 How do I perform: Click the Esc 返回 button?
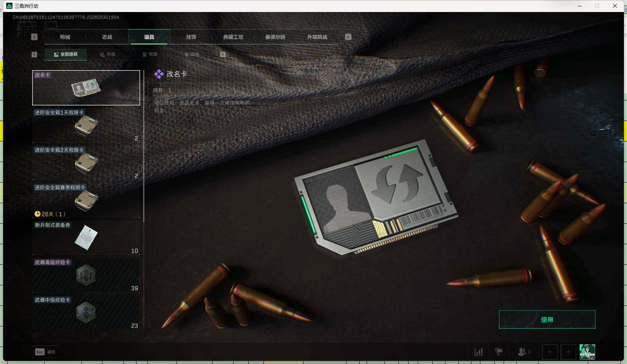pyautogui.click(x=45, y=352)
